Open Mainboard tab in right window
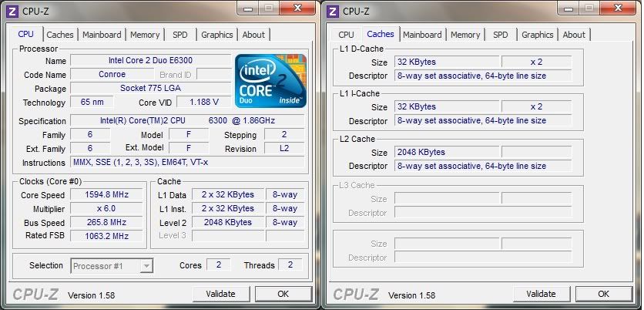 click(x=422, y=35)
